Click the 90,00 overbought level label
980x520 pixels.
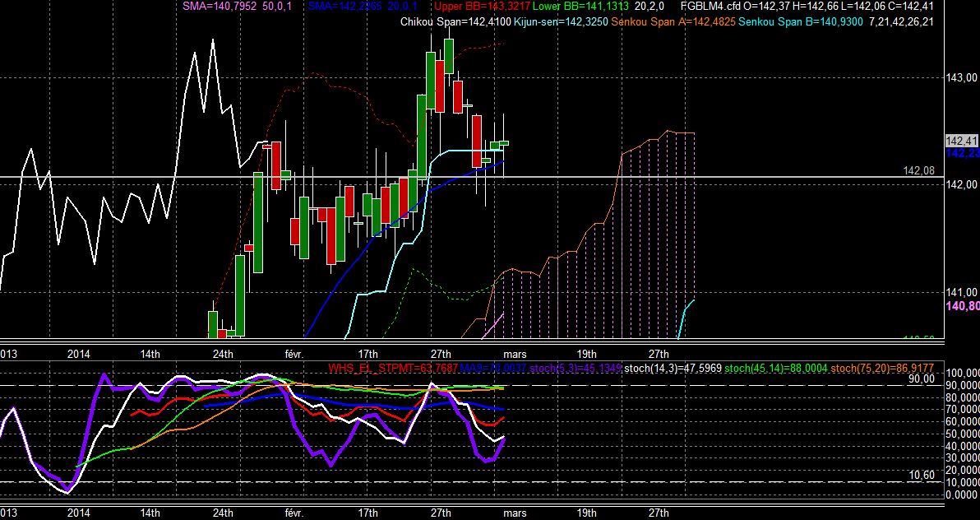click(x=922, y=378)
